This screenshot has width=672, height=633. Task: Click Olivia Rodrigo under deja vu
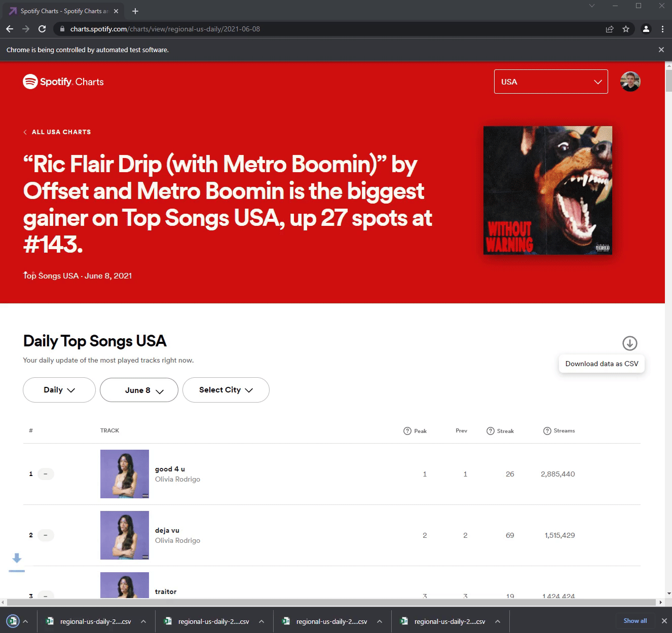pos(177,540)
